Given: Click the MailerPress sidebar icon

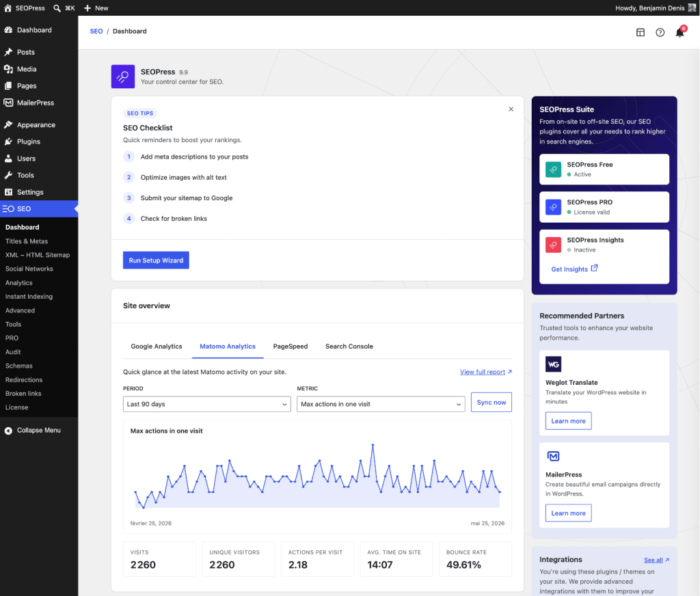Looking at the screenshot, I should point(8,103).
